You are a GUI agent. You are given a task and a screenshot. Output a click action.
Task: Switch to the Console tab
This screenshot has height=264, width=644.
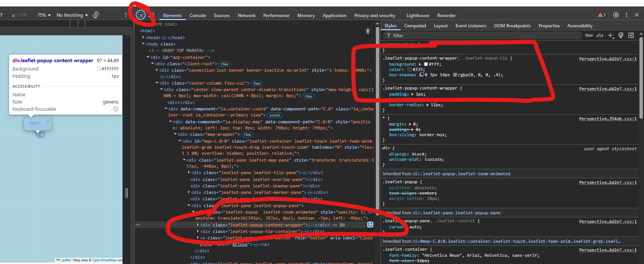point(198,16)
